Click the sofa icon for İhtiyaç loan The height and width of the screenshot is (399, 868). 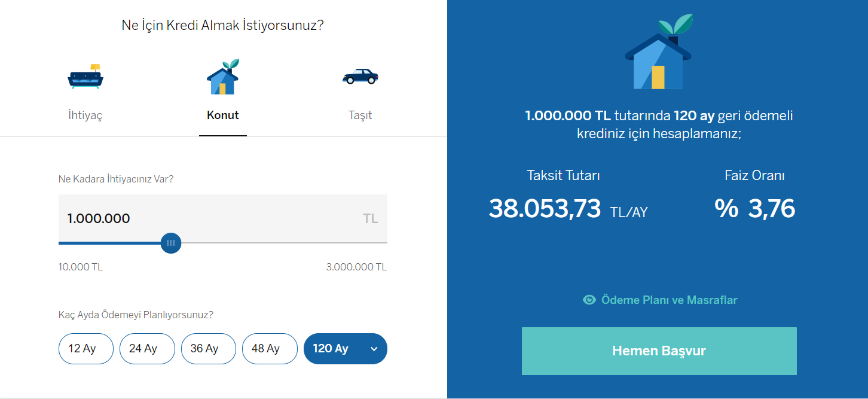pos(85,77)
